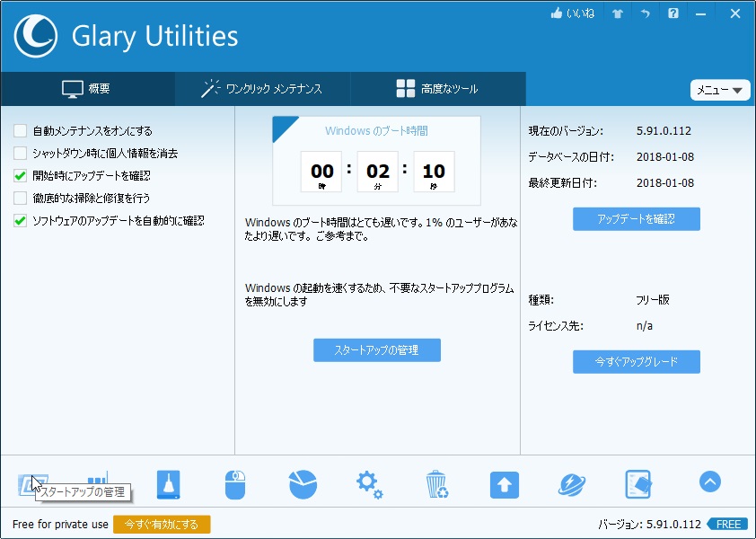Open the upward arrow updater icon

504,482
